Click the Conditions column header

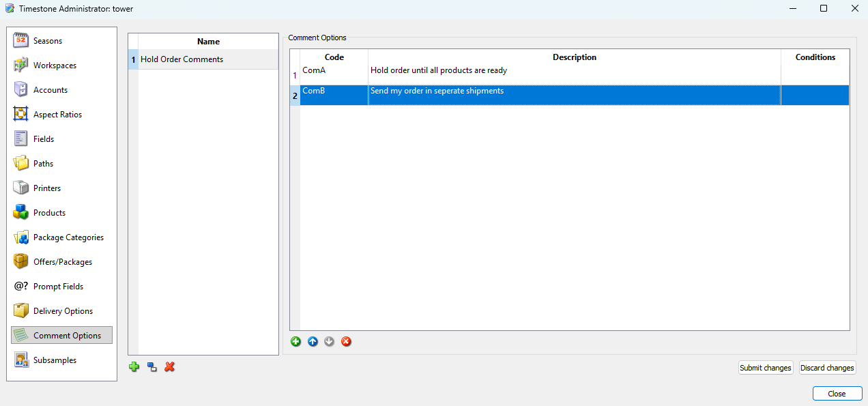815,57
